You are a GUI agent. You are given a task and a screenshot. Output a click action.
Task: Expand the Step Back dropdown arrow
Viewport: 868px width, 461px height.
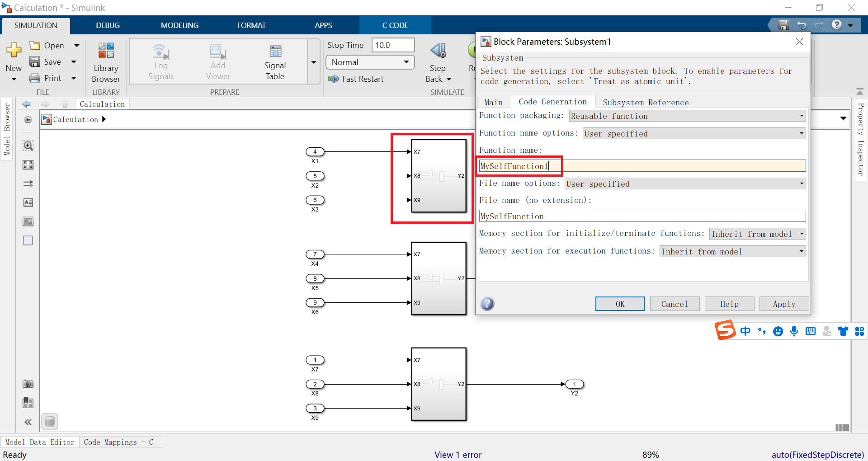pos(449,79)
